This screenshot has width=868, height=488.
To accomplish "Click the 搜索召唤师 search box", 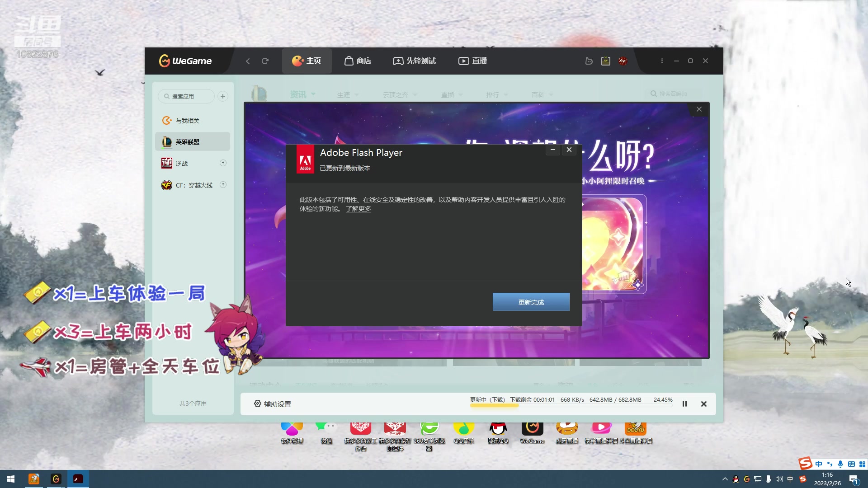I will [674, 94].
